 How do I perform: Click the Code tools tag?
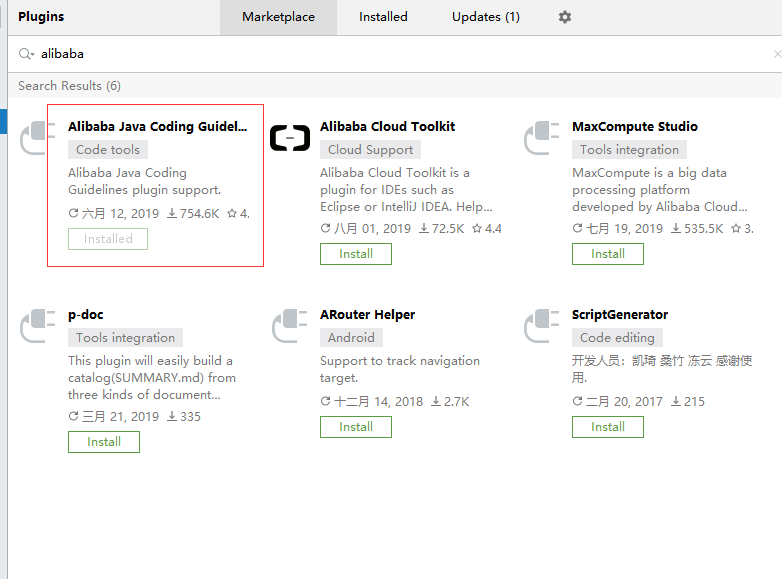(x=108, y=150)
